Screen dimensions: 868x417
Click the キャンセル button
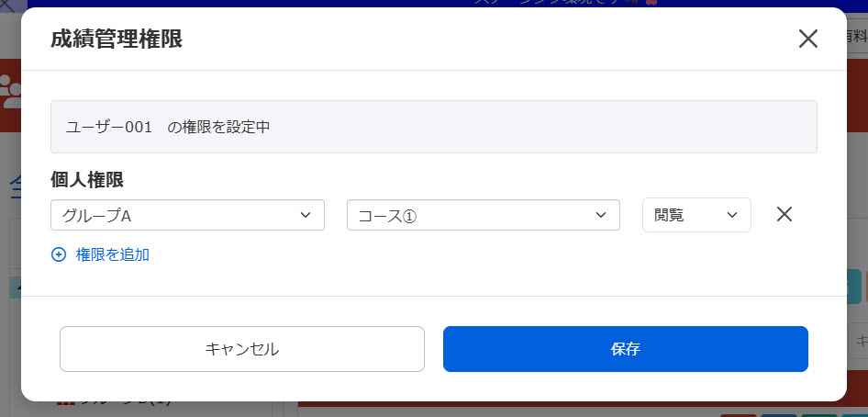(x=242, y=349)
